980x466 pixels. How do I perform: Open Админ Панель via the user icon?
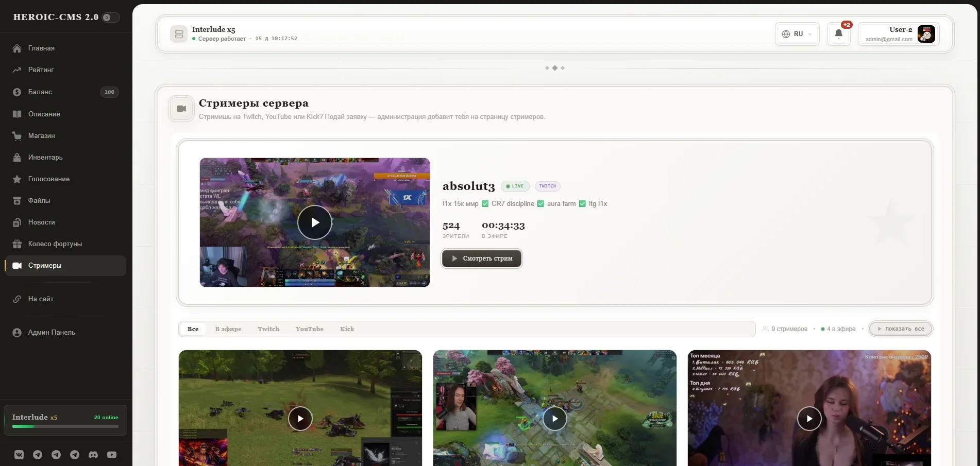click(x=17, y=333)
